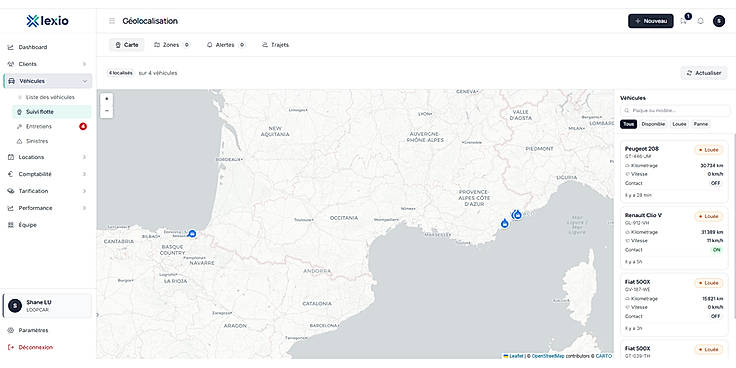Zoom out on the map
This screenshot has height=368, width=736.
point(107,111)
